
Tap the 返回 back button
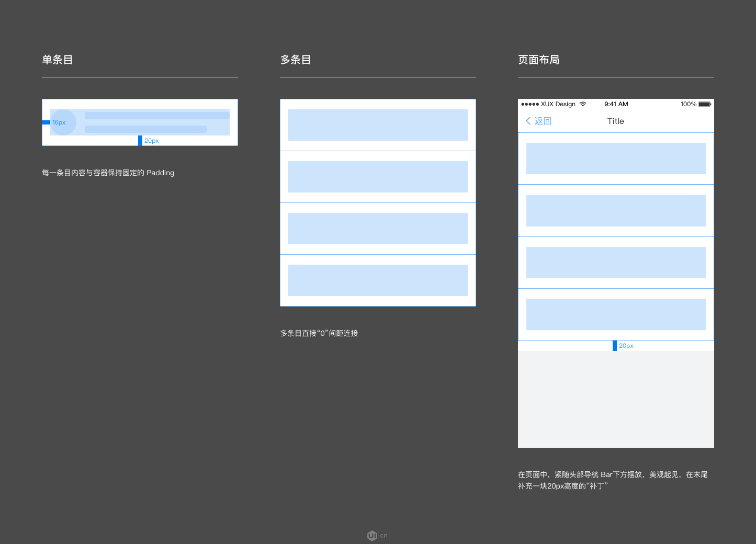(538, 121)
